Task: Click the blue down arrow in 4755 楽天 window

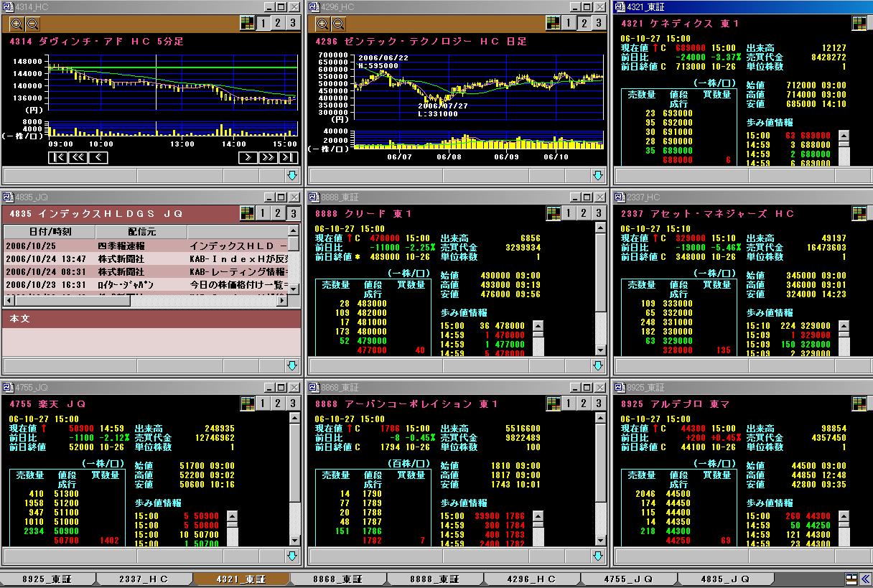Action: [x=293, y=556]
